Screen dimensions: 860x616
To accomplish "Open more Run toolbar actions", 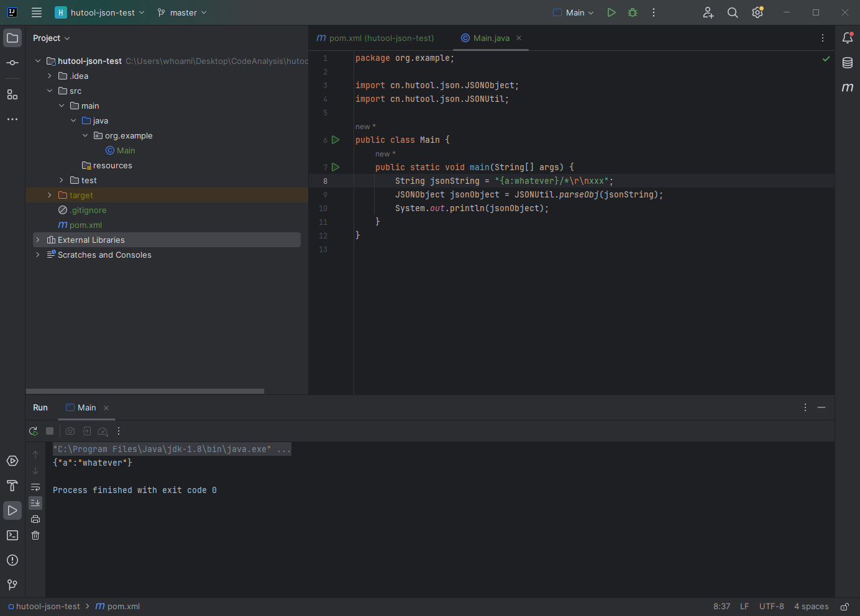I will [x=119, y=431].
